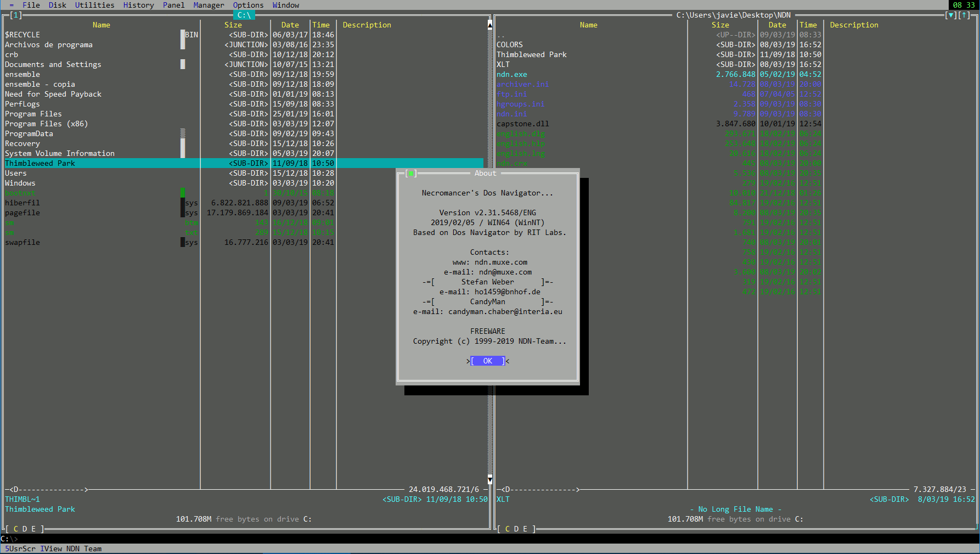Open the History menu
This screenshot has height=554, width=980.
point(139,5)
